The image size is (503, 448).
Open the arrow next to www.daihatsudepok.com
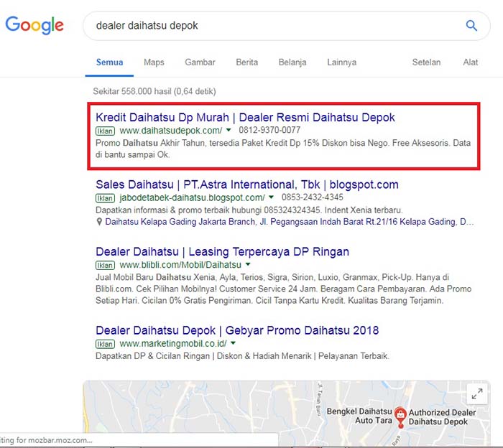pyautogui.click(x=229, y=131)
